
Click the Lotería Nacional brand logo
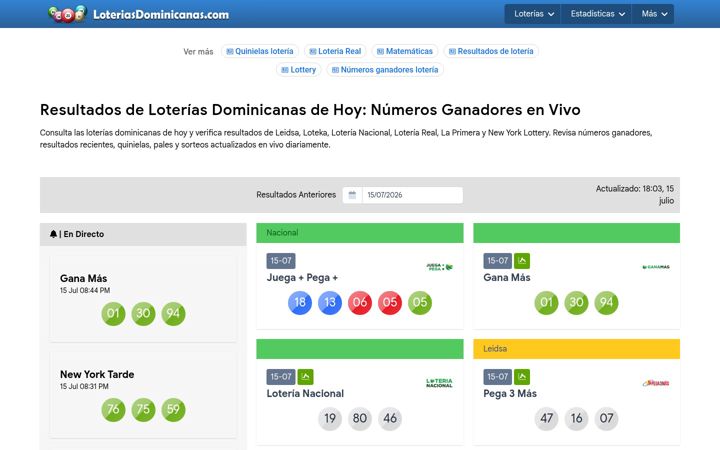coord(439,383)
